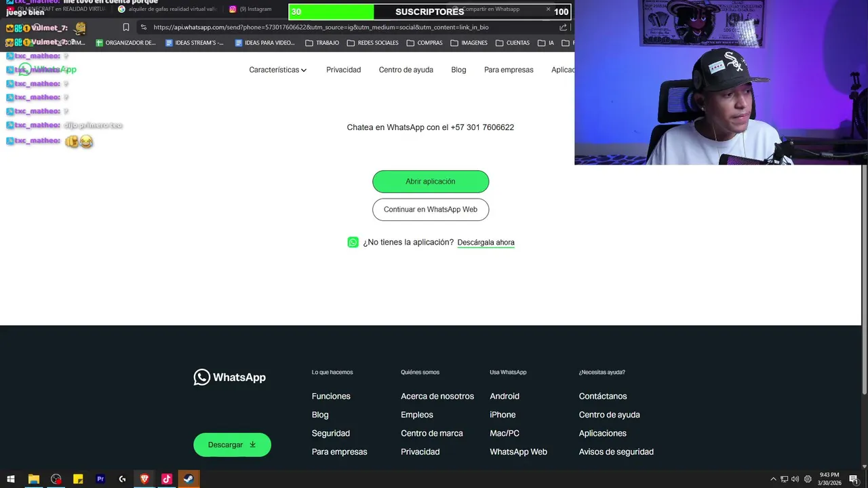Open the Funciones footer link
The image size is (868, 488).
point(331,396)
